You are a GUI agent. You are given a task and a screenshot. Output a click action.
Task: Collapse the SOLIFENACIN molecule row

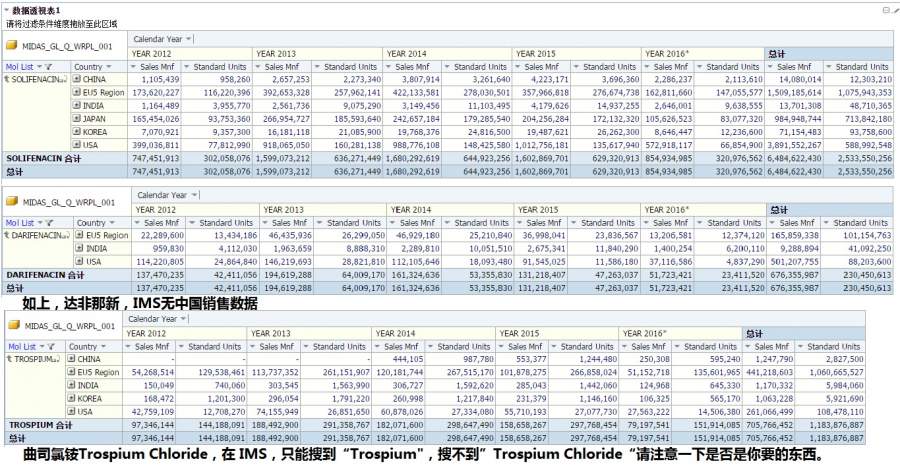pyautogui.click(x=7, y=79)
